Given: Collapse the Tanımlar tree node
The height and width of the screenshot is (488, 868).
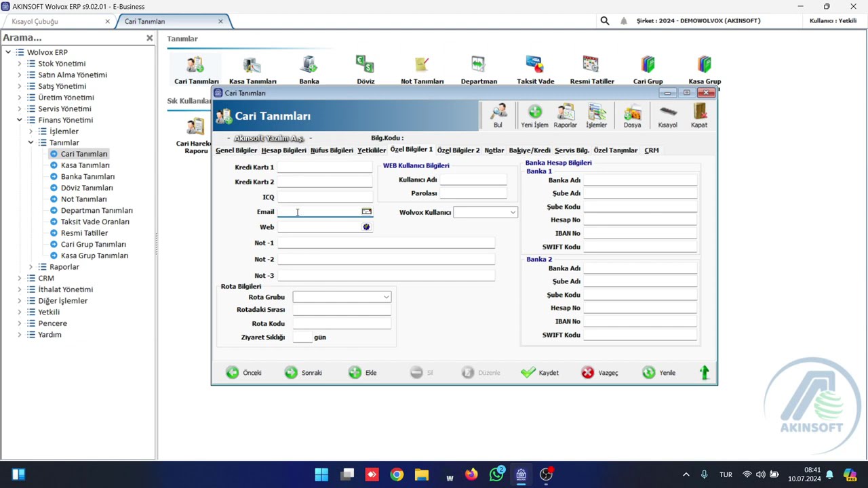Looking at the screenshot, I should tap(31, 142).
